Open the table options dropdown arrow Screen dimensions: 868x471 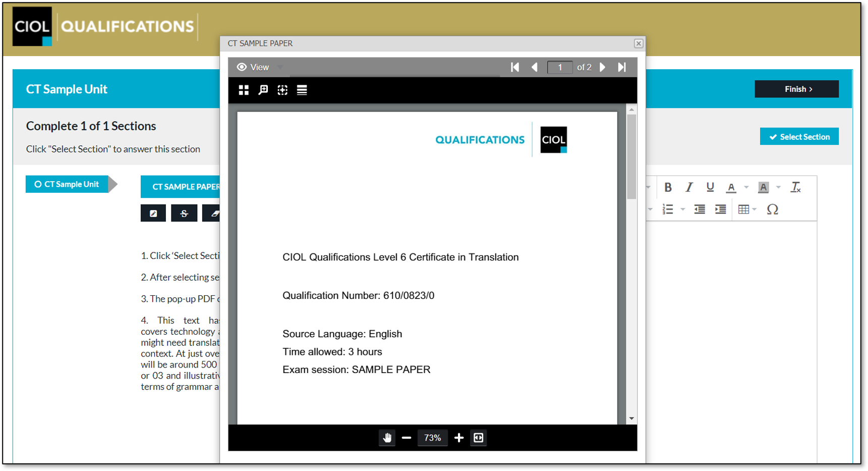pyautogui.click(x=755, y=209)
